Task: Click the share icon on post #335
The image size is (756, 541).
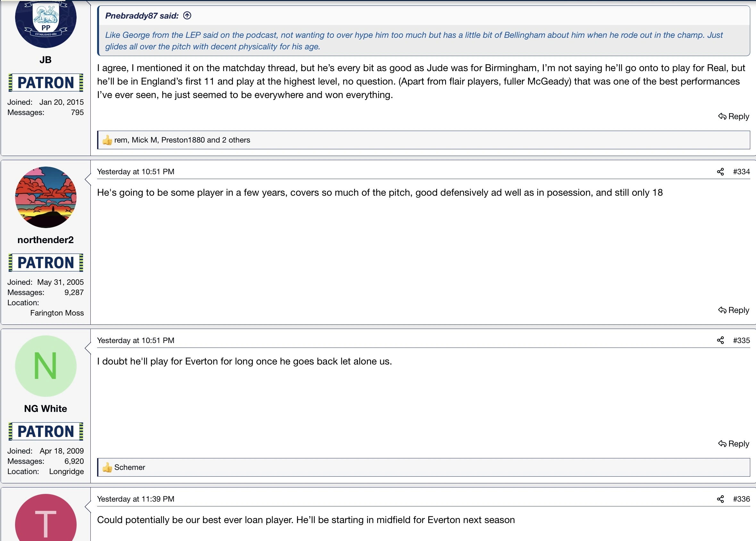Action: click(x=720, y=340)
